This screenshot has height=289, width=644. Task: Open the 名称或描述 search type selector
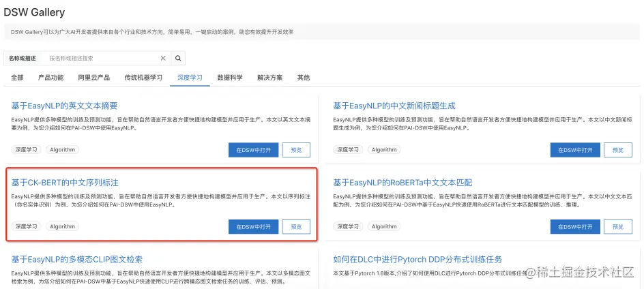23,59
